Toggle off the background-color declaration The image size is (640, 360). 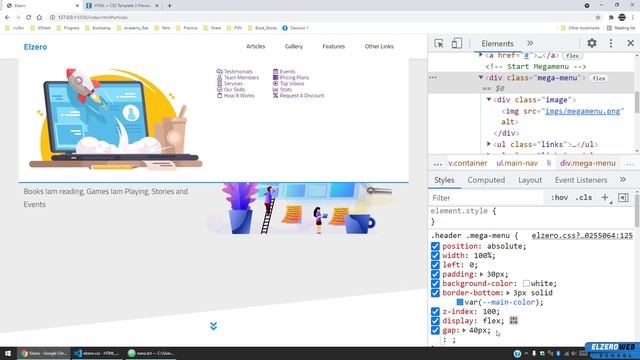[x=435, y=284]
